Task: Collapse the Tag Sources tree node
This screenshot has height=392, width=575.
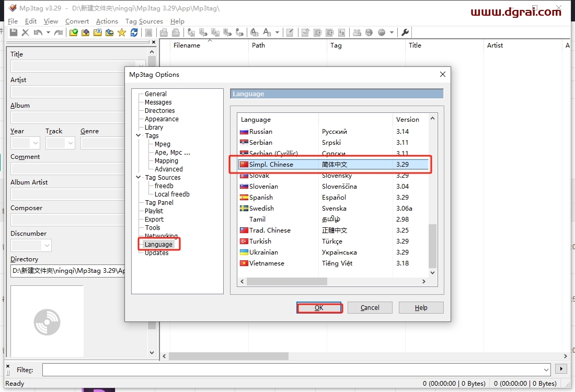Action: (x=138, y=177)
